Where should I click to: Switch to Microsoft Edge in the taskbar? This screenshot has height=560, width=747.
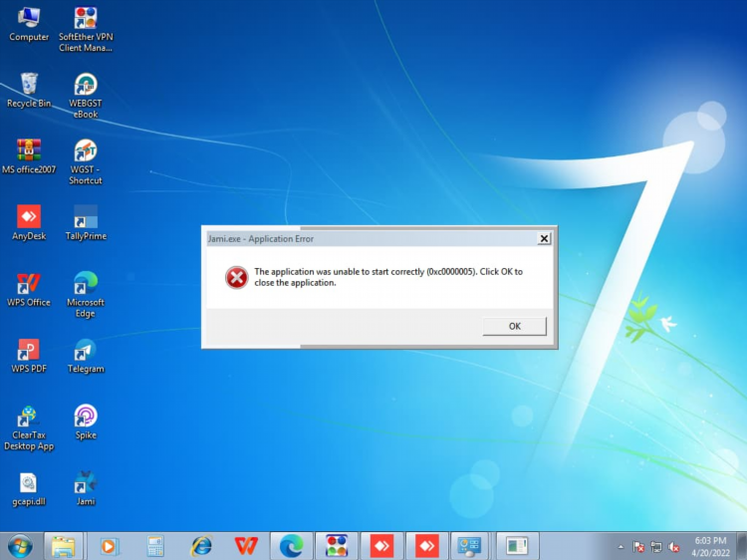click(x=291, y=546)
